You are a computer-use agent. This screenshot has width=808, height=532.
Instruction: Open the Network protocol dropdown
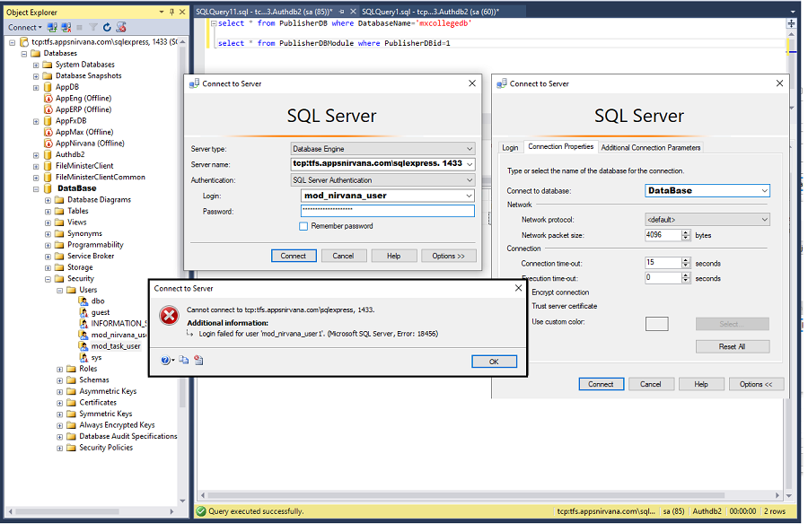tap(765, 220)
